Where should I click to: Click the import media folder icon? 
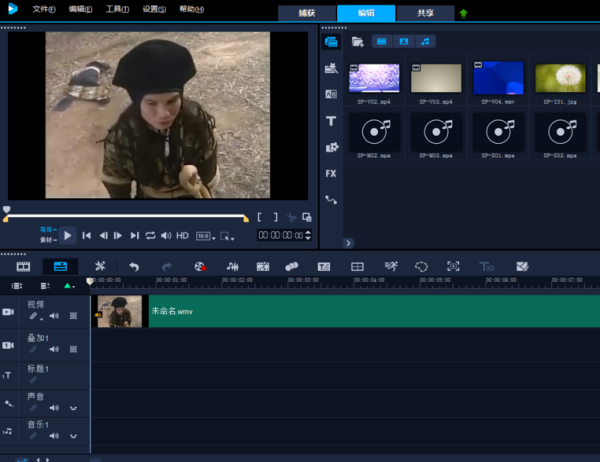(357, 41)
